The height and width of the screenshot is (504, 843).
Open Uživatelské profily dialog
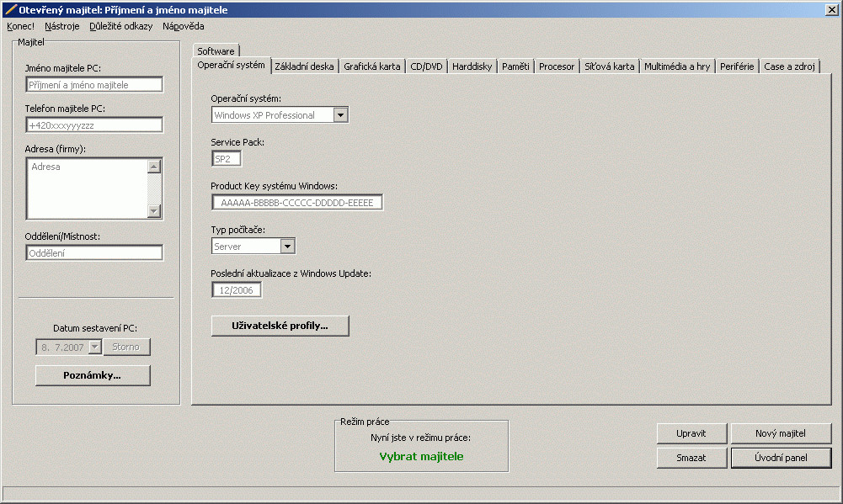280,326
